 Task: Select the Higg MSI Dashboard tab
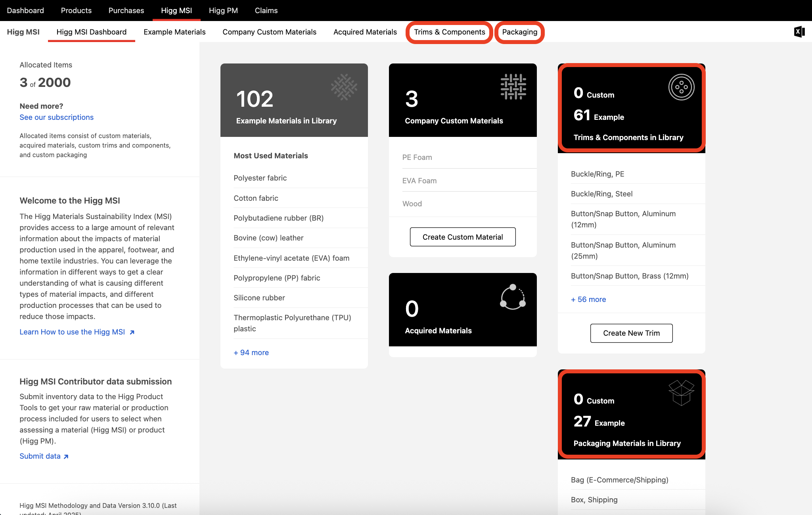coord(92,32)
